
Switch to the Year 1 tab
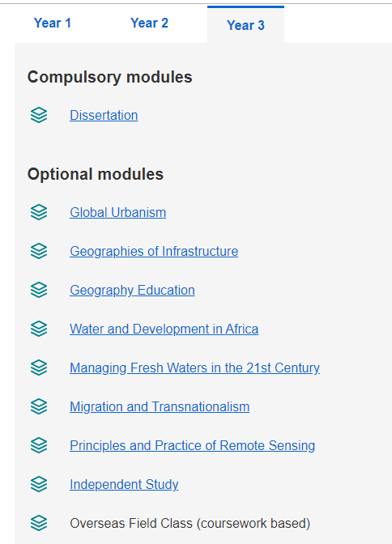53,23
